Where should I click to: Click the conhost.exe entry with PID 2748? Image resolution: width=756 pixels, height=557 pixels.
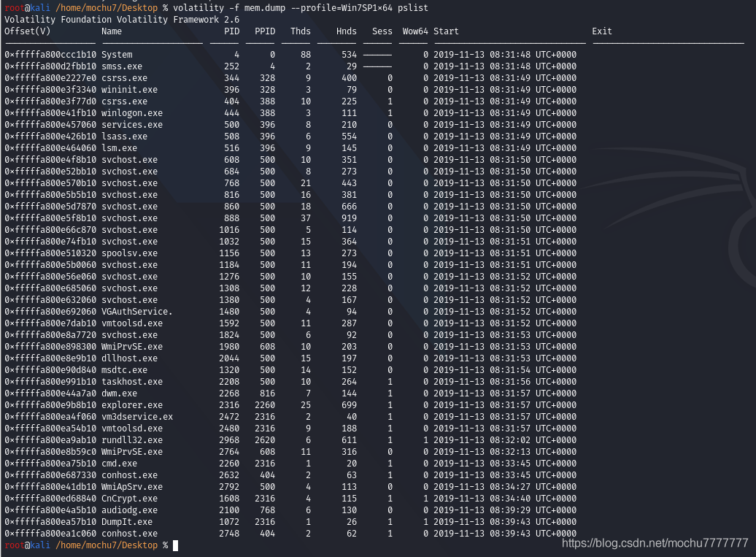coord(129,534)
